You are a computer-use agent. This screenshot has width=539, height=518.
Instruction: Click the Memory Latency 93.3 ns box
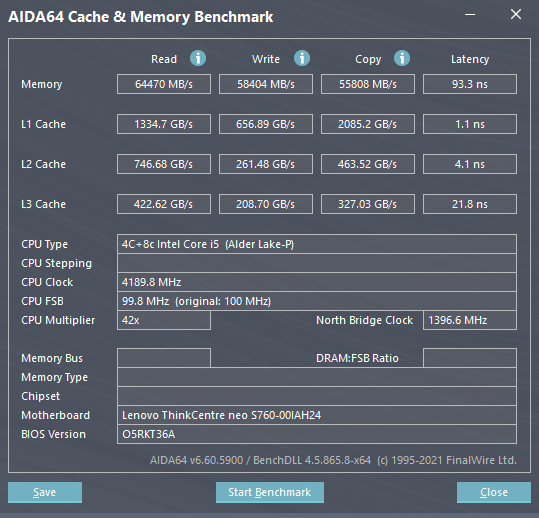tap(470, 84)
